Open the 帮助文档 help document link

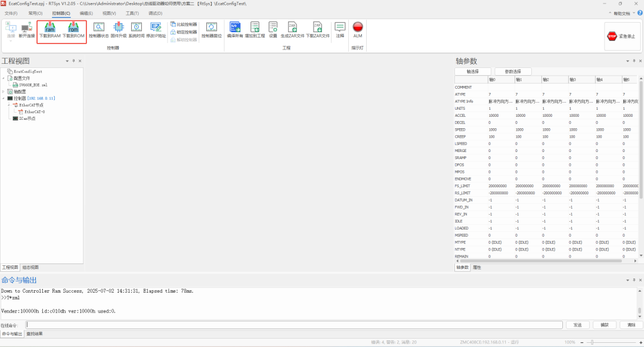click(622, 14)
